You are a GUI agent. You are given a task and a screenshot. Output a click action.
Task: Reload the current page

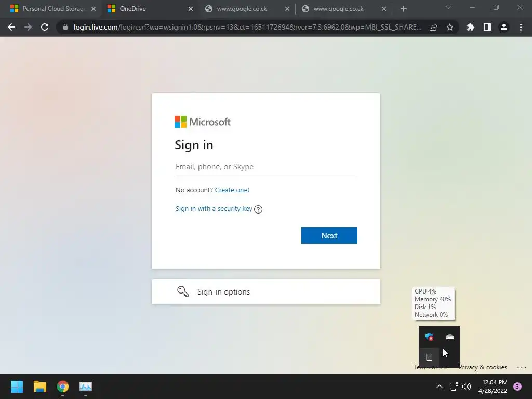pos(45,27)
